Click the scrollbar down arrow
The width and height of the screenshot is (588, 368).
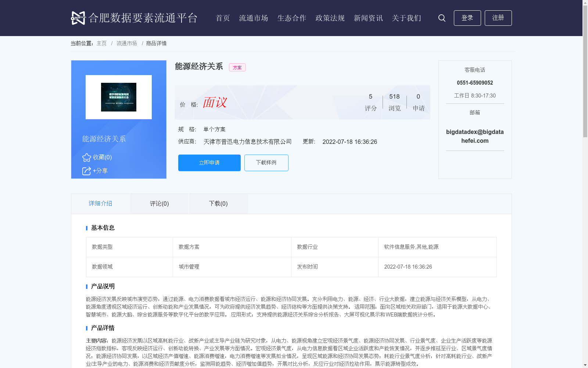[585, 365]
